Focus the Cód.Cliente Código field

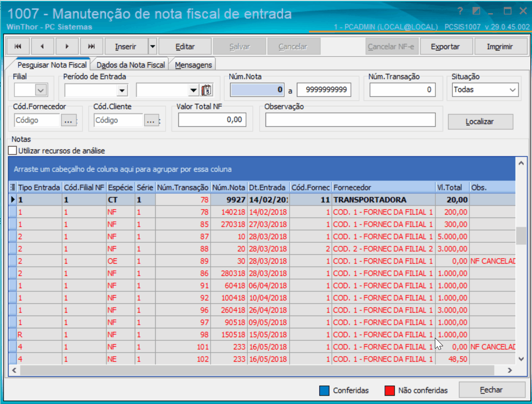(118, 120)
